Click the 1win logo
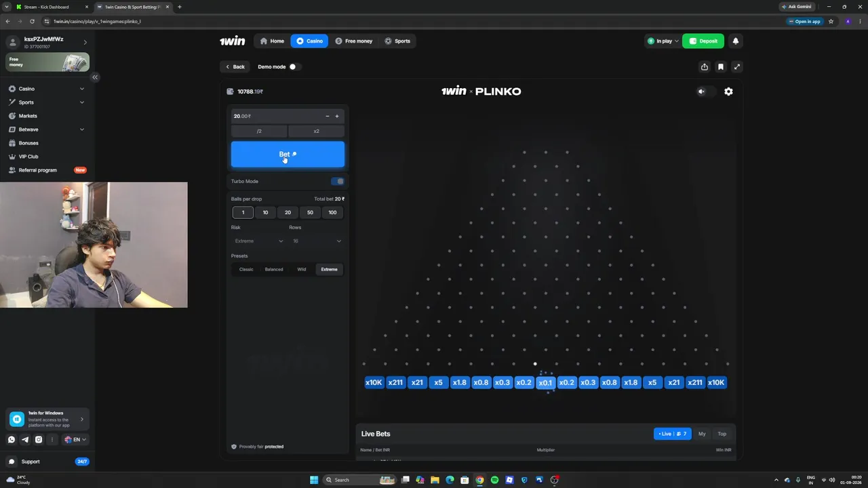This screenshot has width=868, height=488. click(x=232, y=41)
